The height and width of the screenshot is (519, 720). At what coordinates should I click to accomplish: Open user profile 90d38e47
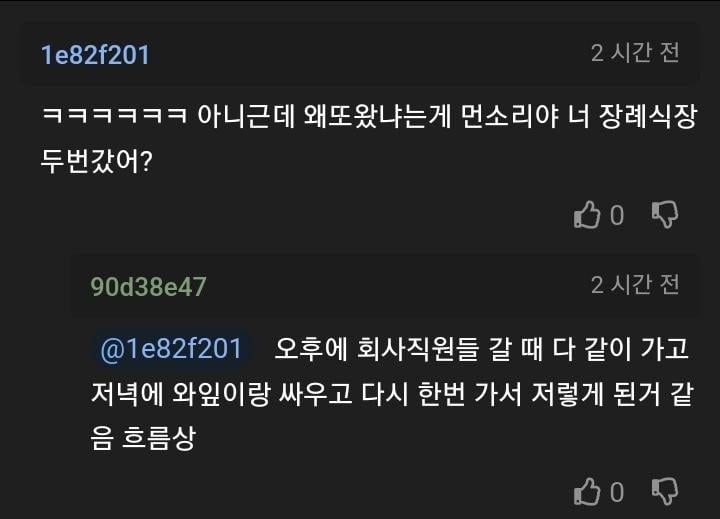(x=148, y=287)
